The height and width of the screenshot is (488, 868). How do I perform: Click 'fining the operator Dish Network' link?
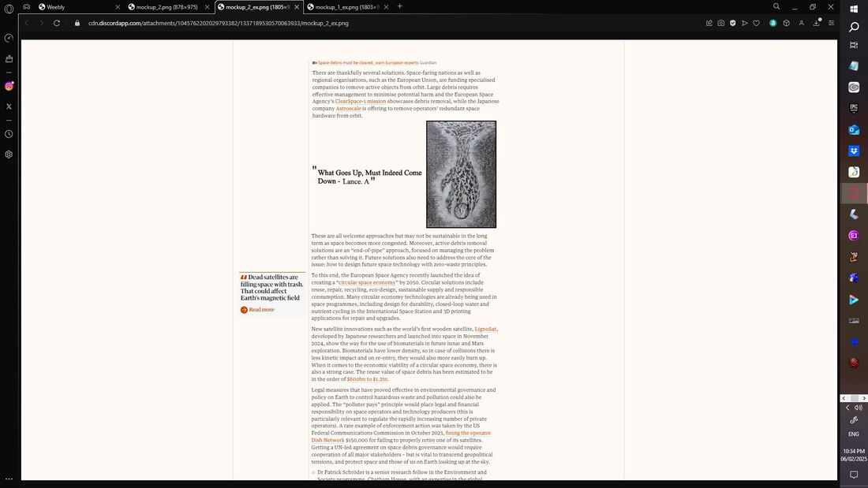click(x=401, y=437)
